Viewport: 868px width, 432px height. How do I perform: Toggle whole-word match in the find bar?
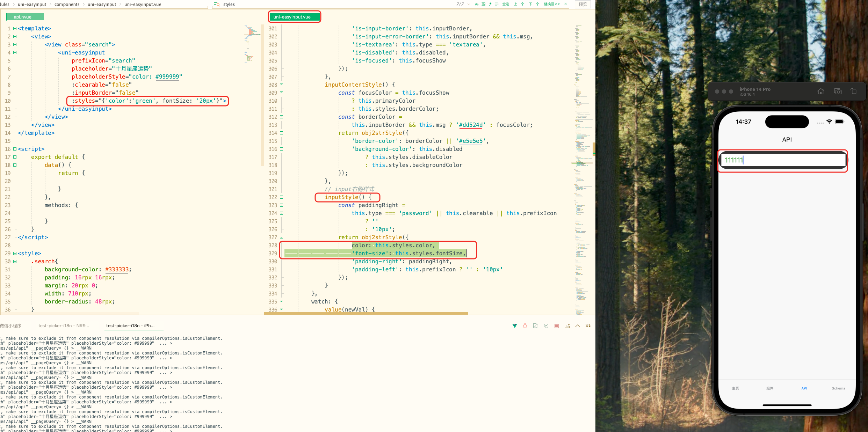[x=484, y=4]
